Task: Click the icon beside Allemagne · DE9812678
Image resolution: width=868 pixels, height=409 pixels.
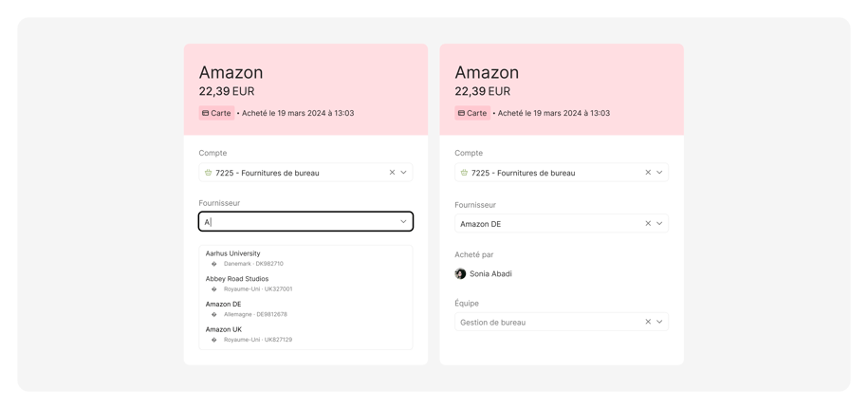Action: 214,314
